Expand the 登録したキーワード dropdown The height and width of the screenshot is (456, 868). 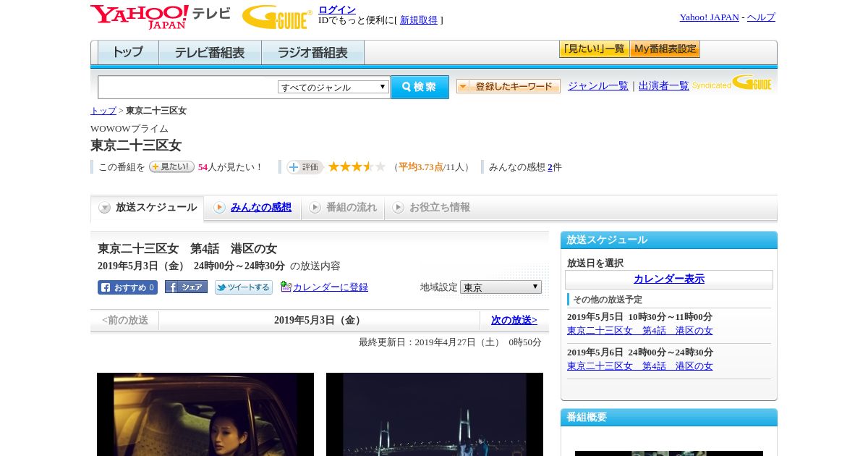(x=509, y=86)
